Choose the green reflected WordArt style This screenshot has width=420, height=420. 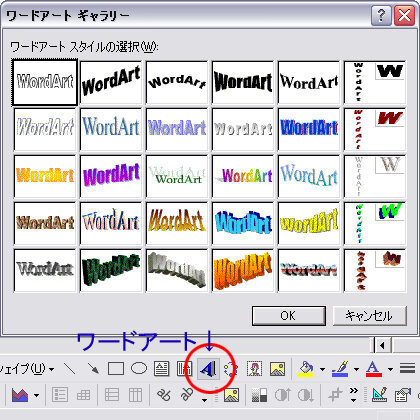177,176
